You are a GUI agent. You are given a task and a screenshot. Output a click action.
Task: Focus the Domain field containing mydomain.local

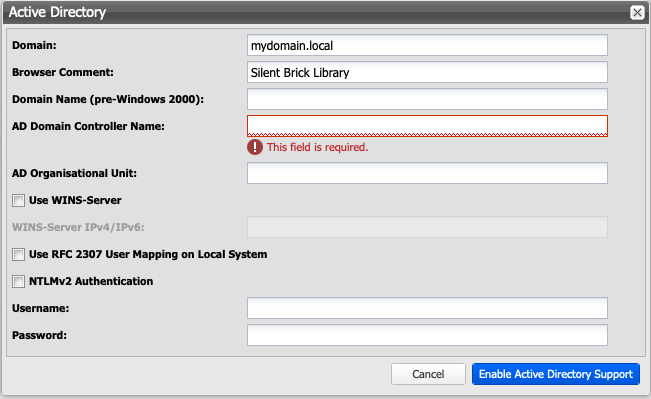point(427,45)
